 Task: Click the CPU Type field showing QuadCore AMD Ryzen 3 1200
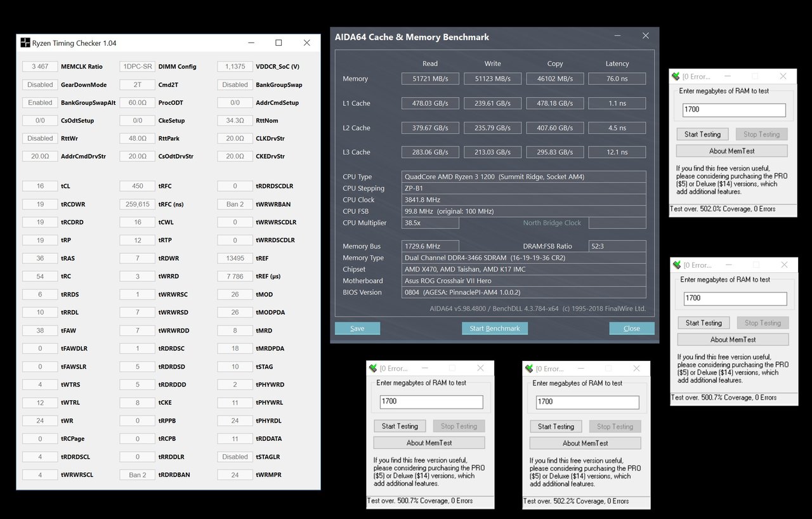[524, 177]
